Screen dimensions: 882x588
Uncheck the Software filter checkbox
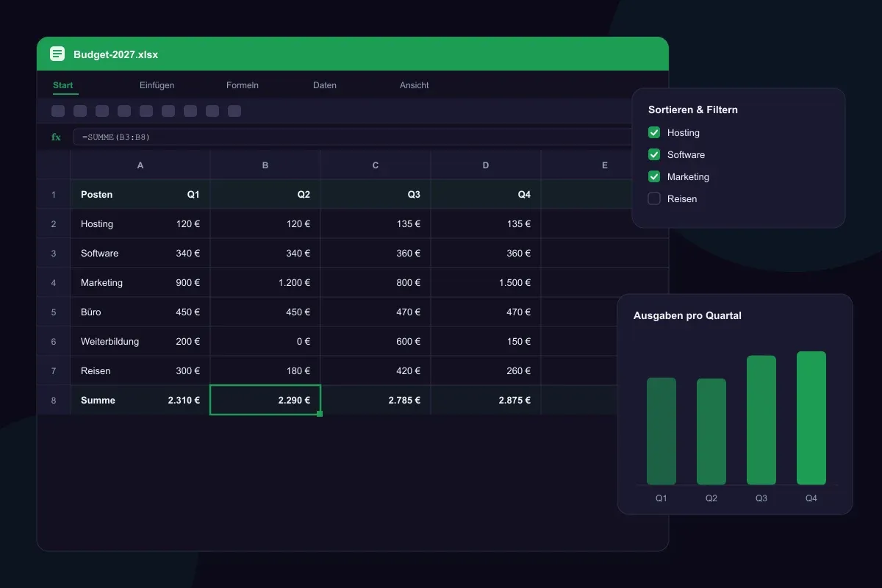tap(654, 154)
